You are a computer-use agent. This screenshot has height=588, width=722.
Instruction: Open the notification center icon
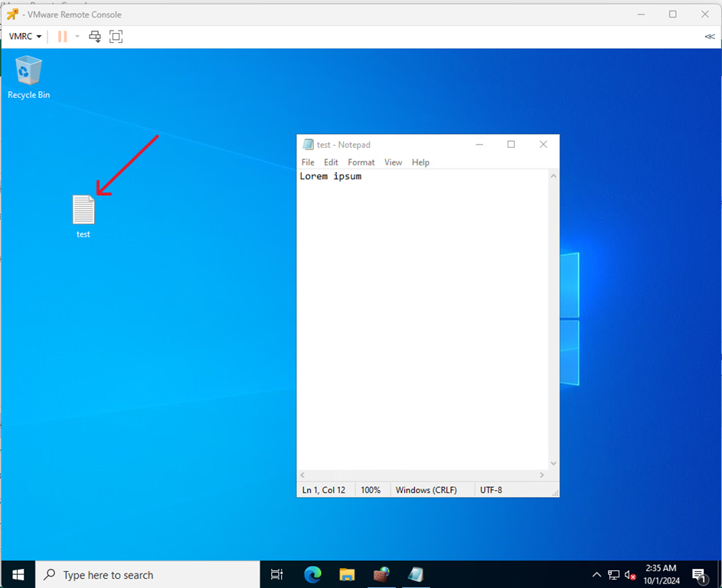tap(698, 574)
